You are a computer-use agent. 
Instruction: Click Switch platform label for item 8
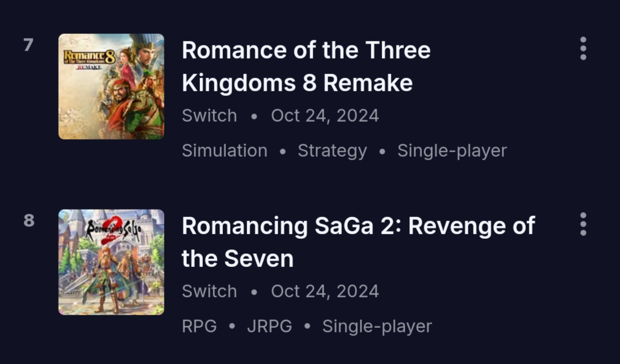[x=209, y=291]
